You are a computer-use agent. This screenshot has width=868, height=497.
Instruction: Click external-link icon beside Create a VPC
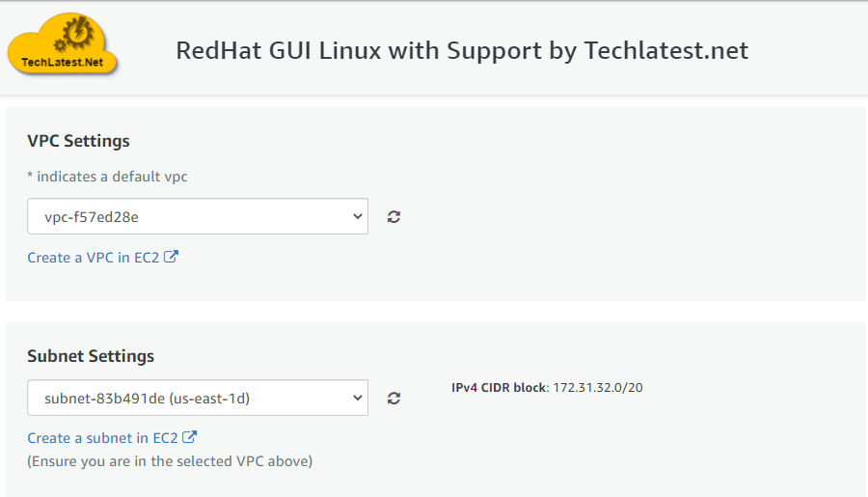click(x=172, y=257)
